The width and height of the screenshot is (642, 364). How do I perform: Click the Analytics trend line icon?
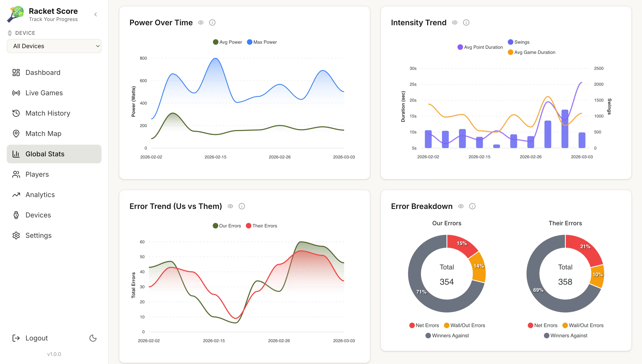coord(16,195)
